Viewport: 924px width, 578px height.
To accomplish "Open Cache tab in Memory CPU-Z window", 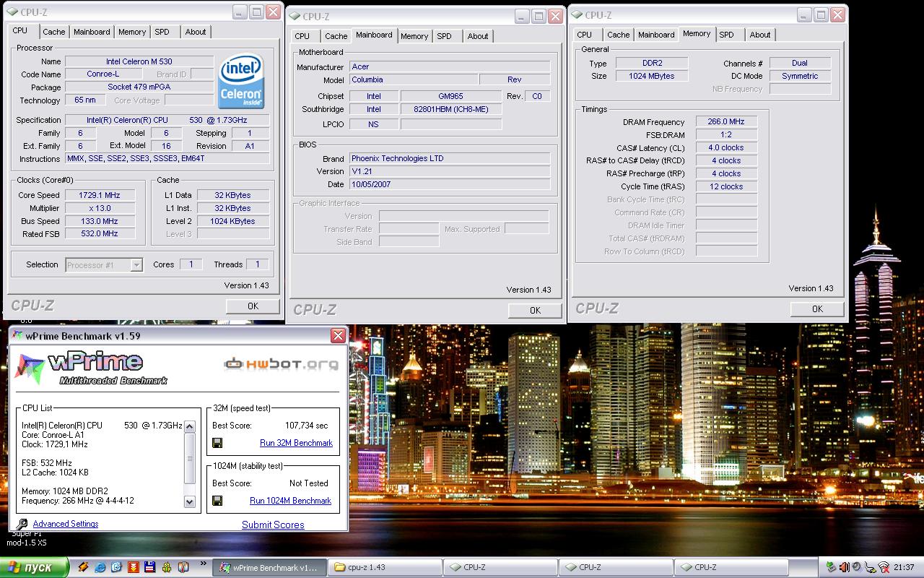I will coord(618,35).
